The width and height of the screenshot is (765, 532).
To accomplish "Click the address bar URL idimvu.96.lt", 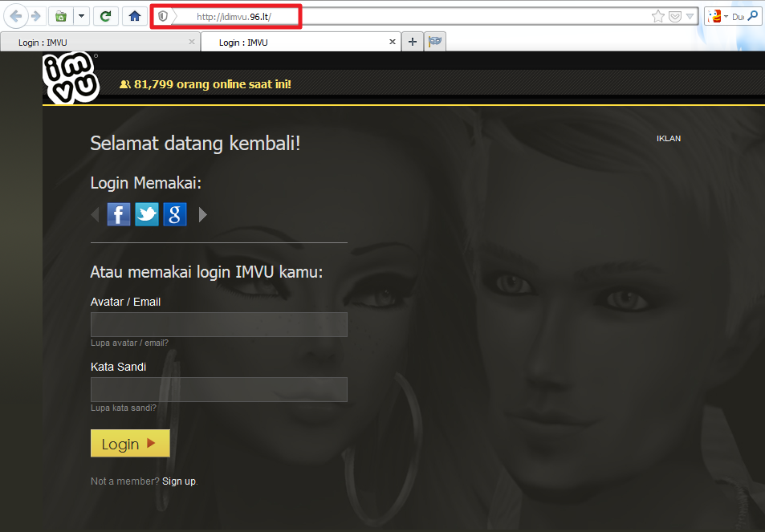I will coord(234,17).
